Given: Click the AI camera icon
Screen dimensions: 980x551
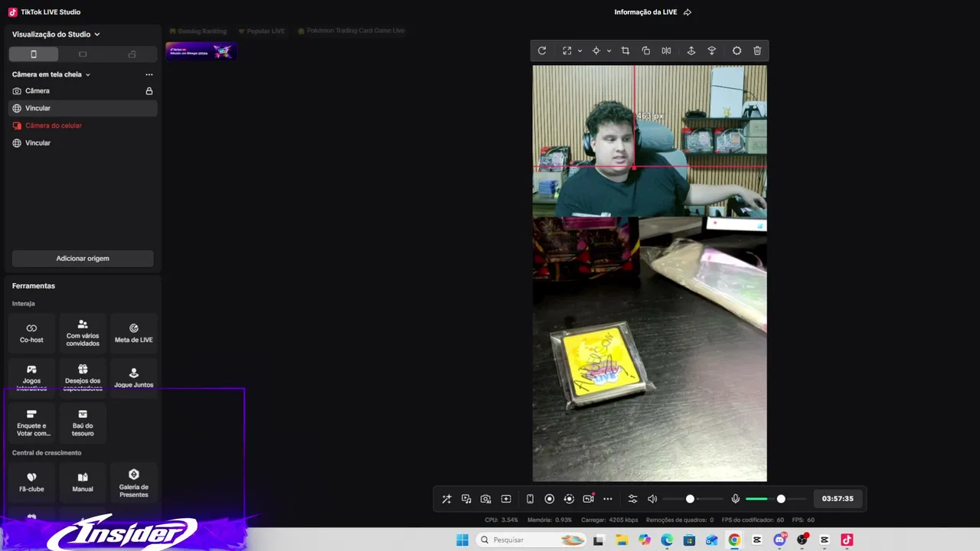Looking at the screenshot, I should coord(485,499).
